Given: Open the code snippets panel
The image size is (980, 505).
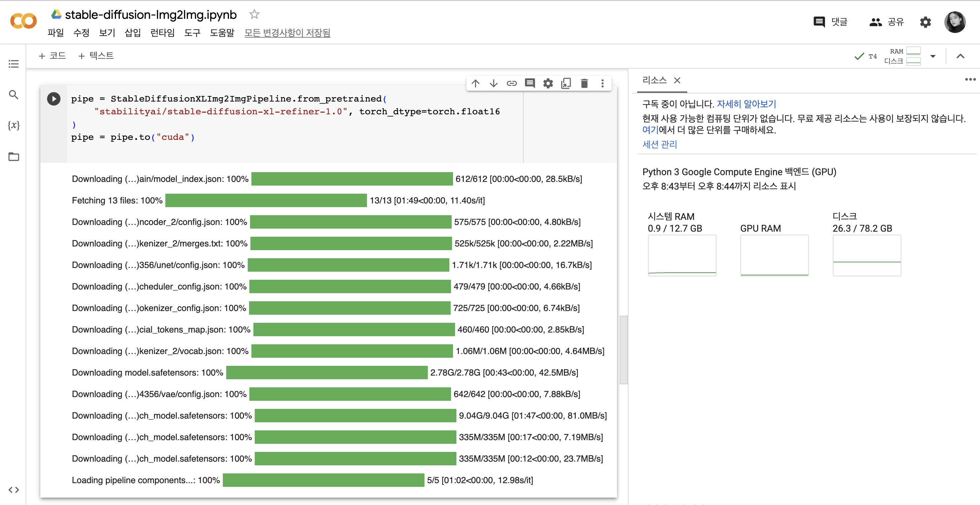Looking at the screenshot, I should [x=14, y=490].
